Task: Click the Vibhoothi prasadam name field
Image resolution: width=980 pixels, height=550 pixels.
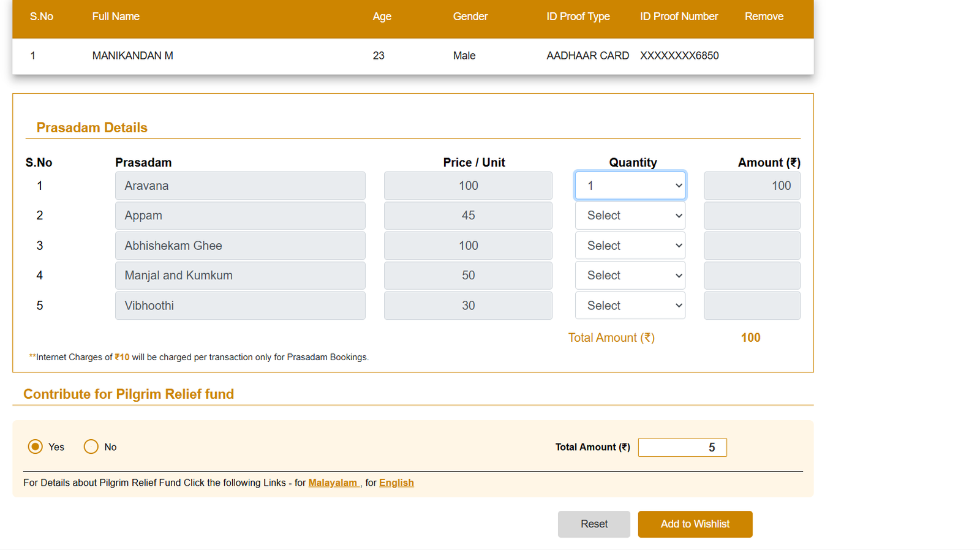Action: coord(240,306)
